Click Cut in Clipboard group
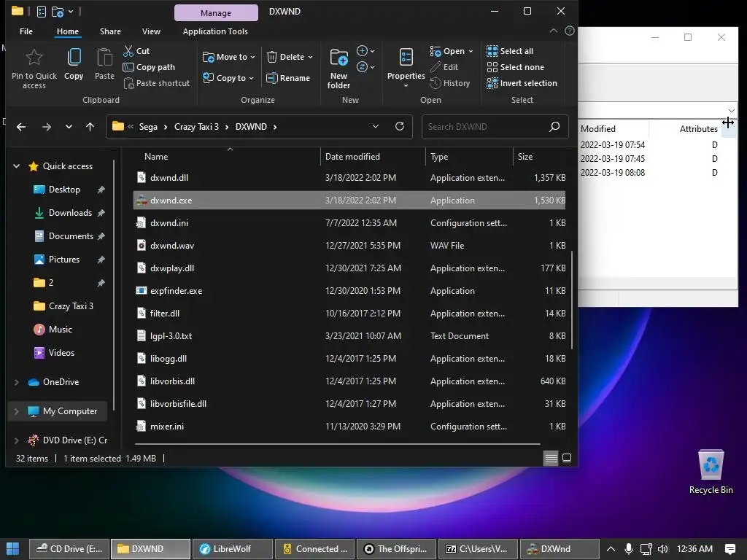 [x=136, y=51]
